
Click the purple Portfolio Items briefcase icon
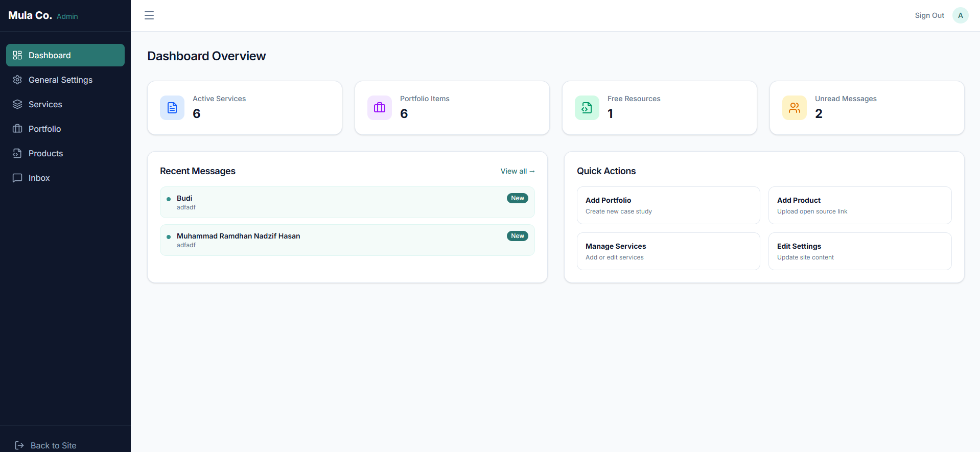(x=380, y=108)
